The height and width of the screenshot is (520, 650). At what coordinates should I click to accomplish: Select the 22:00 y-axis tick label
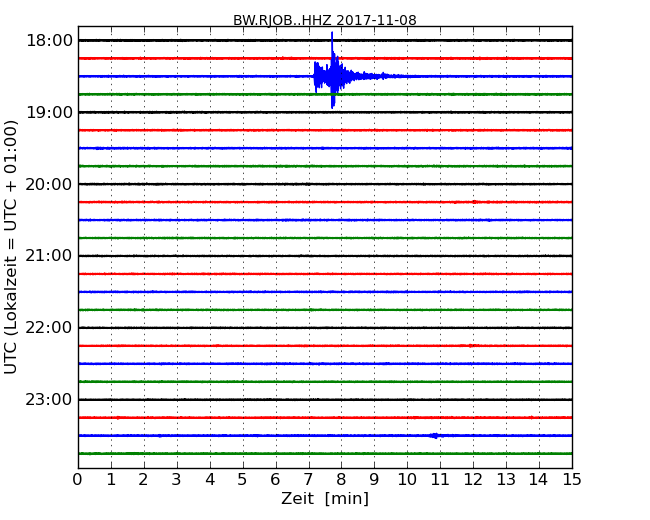coord(49,328)
